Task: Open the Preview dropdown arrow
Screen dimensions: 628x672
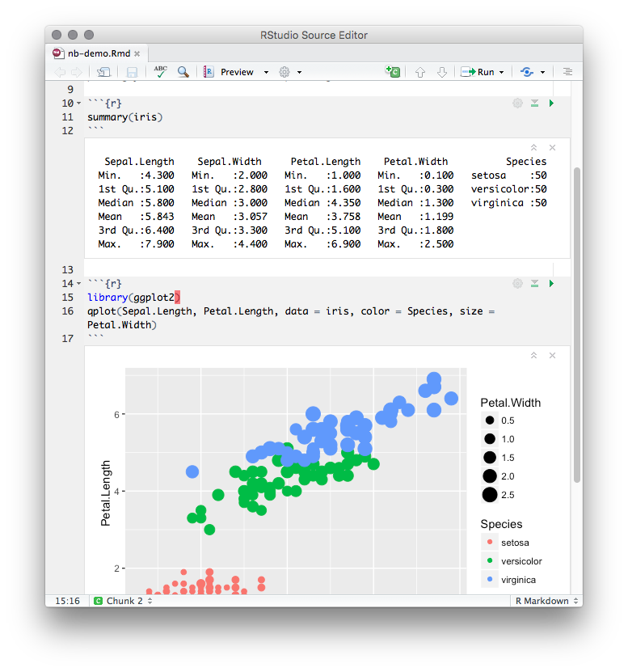Action: pos(266,73)
